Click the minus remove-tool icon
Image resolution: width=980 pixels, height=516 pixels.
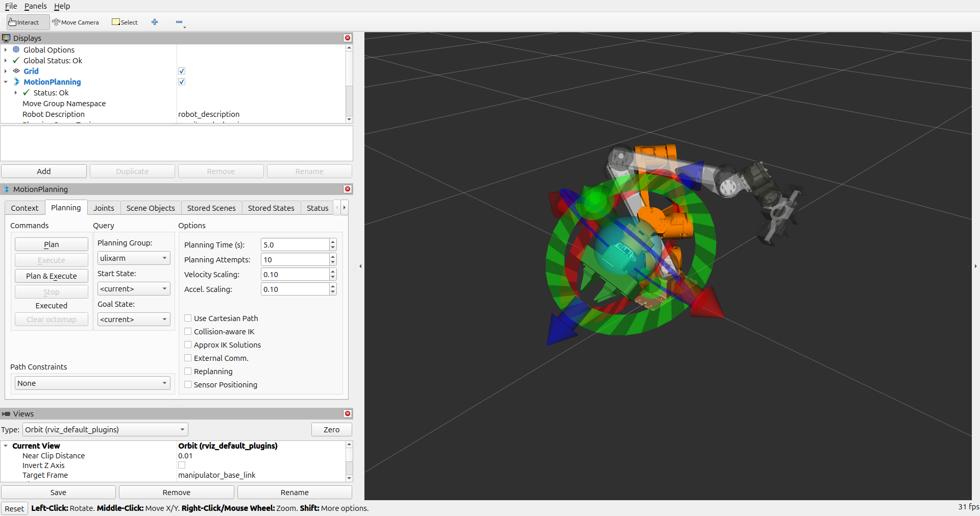pos(179,22)
